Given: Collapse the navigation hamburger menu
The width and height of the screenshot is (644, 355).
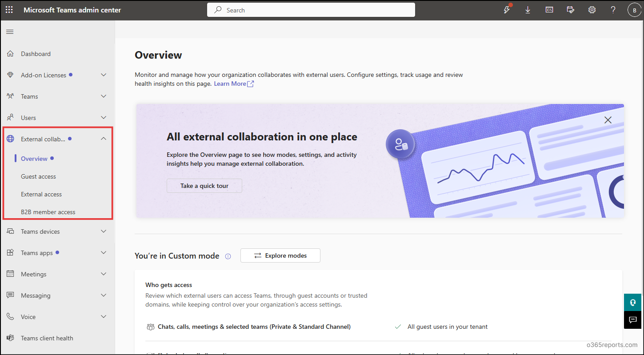Looking at the screenshot, I should point(10,32).
